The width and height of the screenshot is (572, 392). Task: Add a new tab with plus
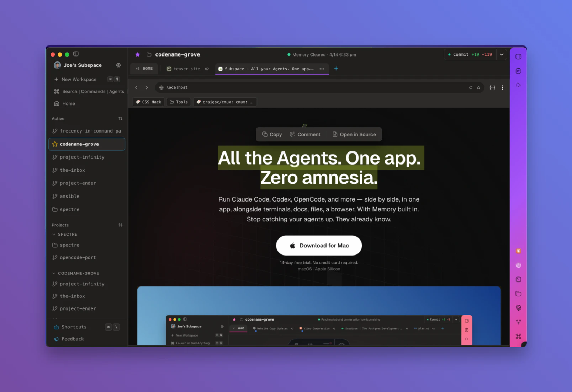point(336,69)
